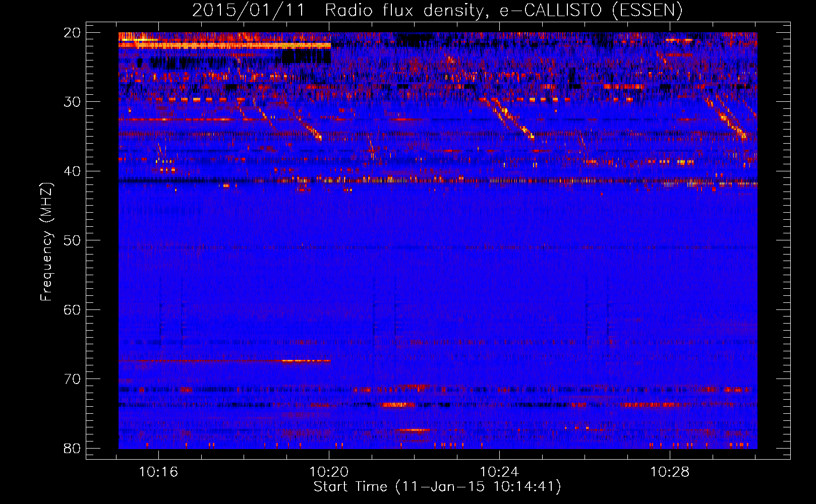Image resolution: width=816 pixels, height=504 pixels.
Task: Click the 'Frequency (MHZ)' axis label
Action: (46, 242)
